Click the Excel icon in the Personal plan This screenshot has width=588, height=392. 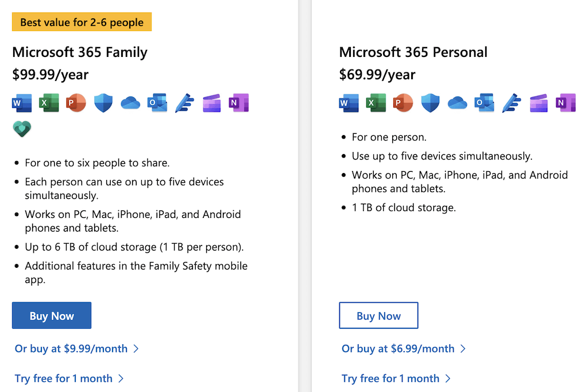376,103
